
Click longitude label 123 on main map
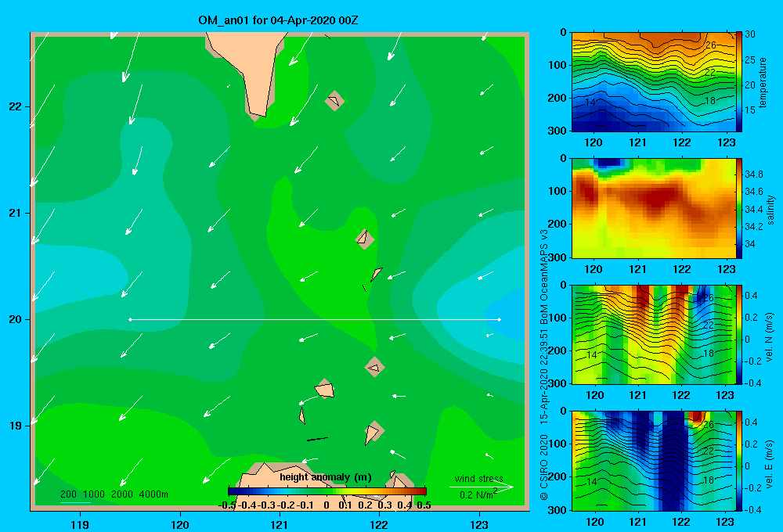coord(479,524)
